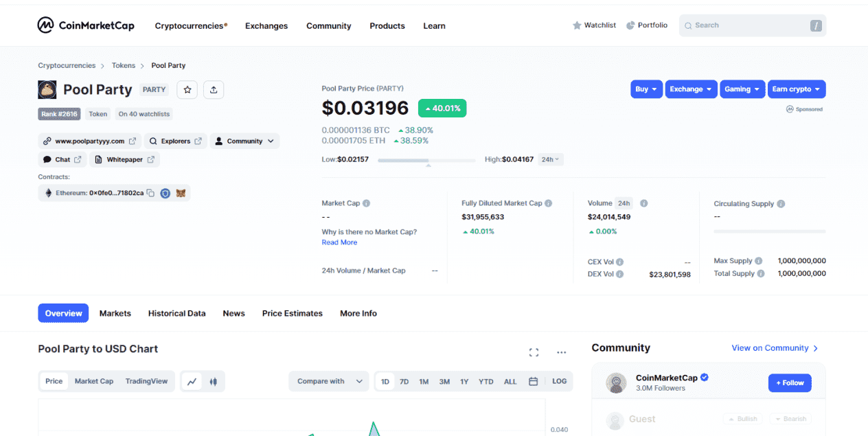Click the share icon beside PARTY
Screen dimensions: 868x436
[x=214, y=90]
